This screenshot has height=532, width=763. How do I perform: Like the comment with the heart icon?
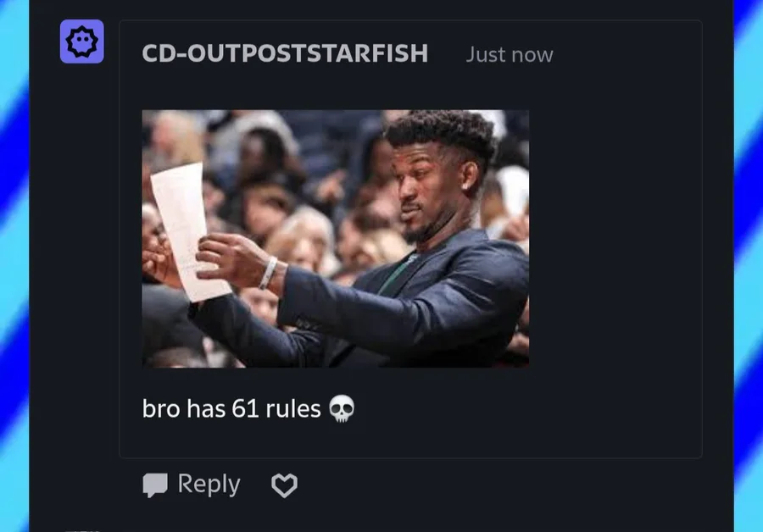284,485
